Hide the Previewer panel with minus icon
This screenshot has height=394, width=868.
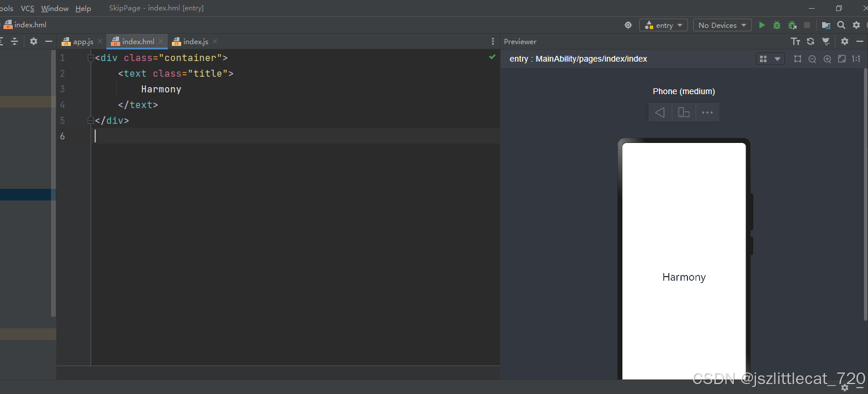point(860,41)
